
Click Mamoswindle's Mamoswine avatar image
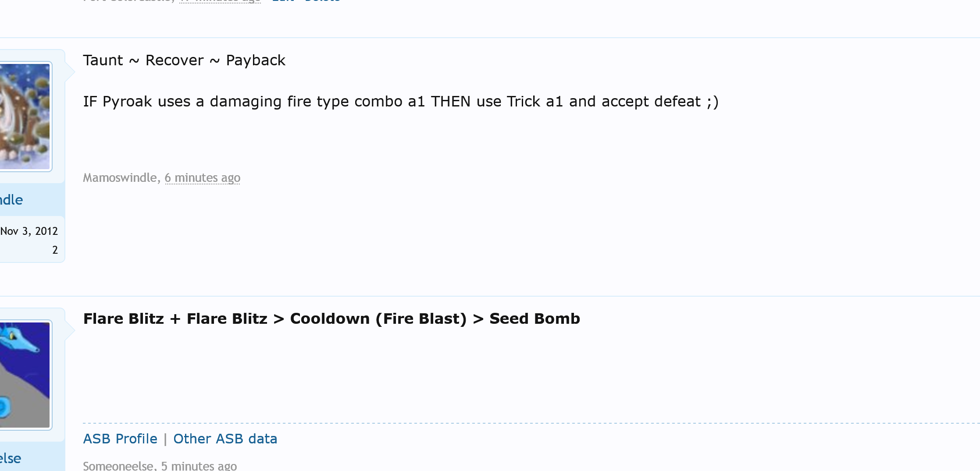(25, 116)
